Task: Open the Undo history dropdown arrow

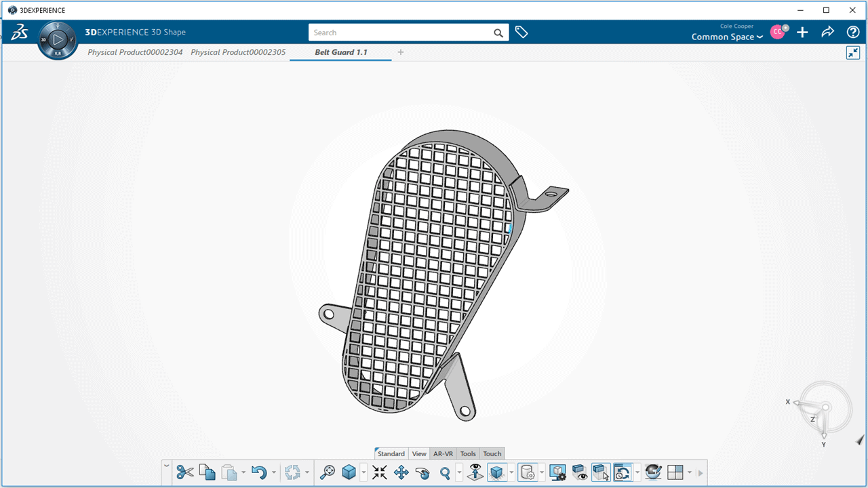Action: [x=274, y=472]
